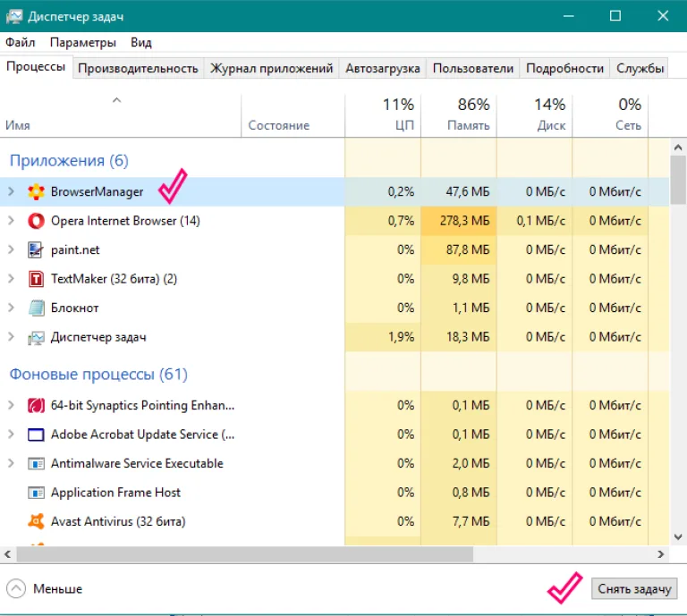The width and height of the screenshot is (687, 616).
Task: Open the Вид menu
Action: coord(141,43)
